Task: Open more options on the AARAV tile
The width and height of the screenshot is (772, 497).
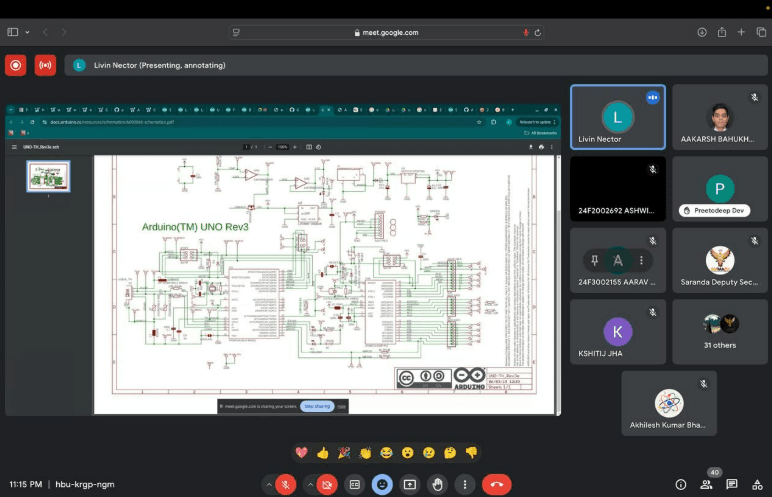Action: coord(641,260)
